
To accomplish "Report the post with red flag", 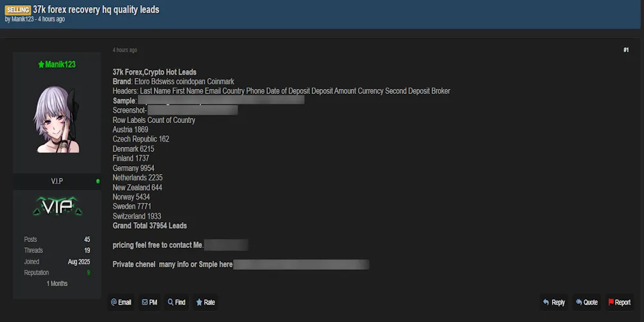I will 620,302.
